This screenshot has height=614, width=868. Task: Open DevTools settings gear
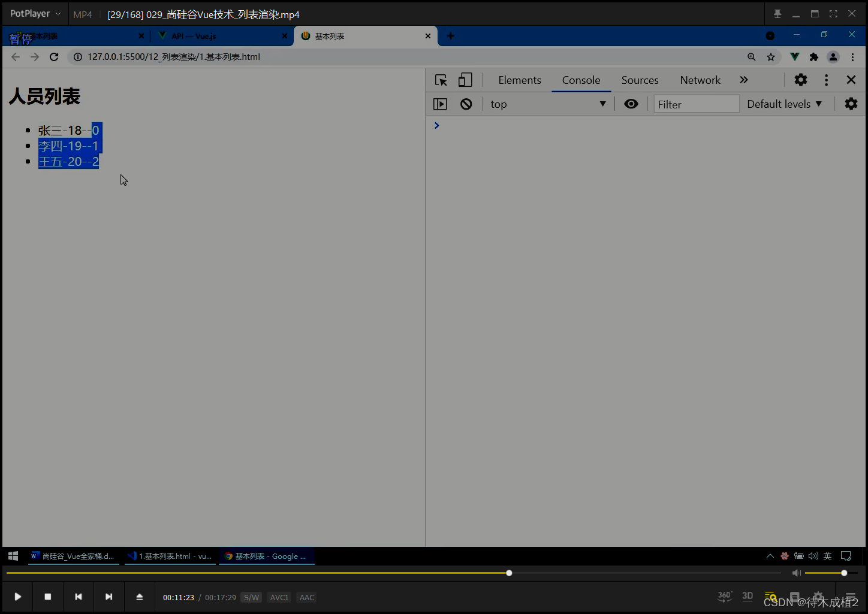coord(801,80)
